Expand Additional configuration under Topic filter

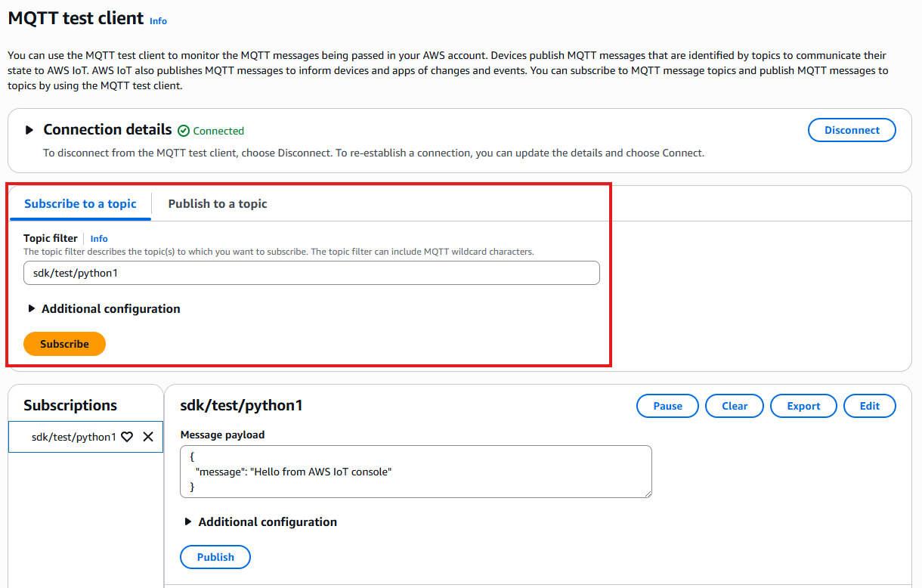click(32, 308)
